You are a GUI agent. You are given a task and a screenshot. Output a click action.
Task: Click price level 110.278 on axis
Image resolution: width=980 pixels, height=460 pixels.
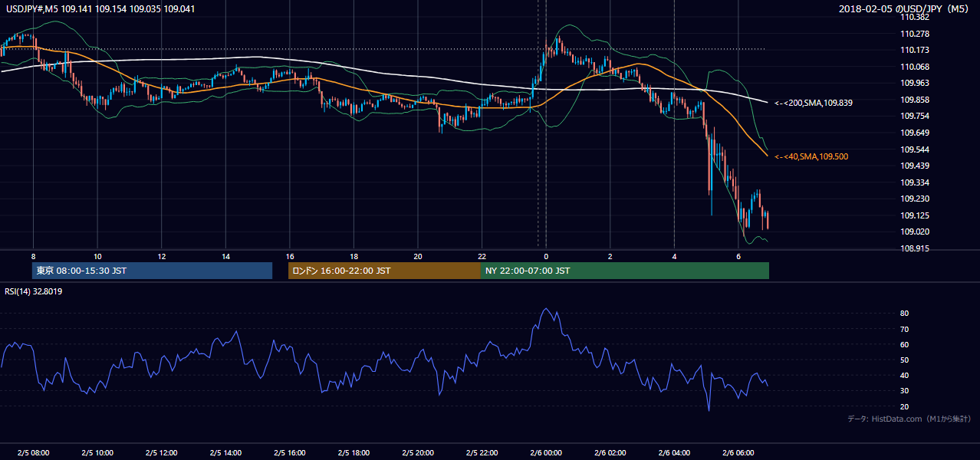[916, 34]
